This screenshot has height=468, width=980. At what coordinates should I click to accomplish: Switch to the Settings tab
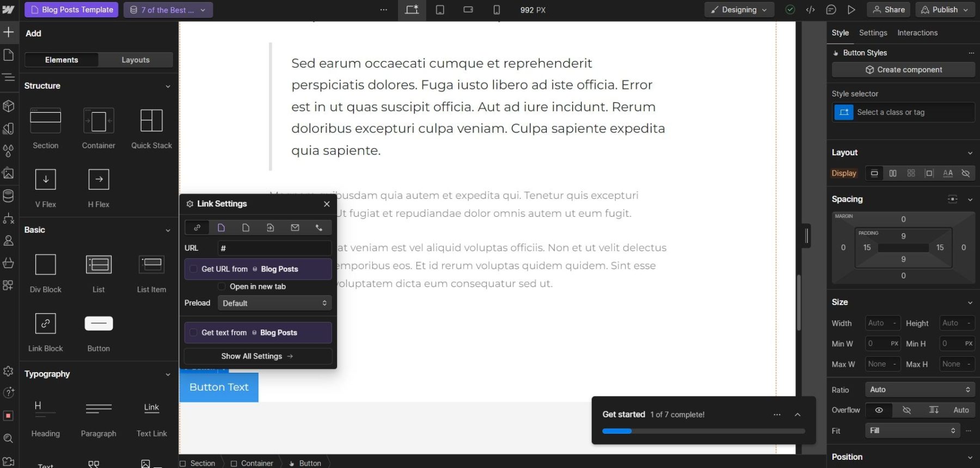[873, 33]
